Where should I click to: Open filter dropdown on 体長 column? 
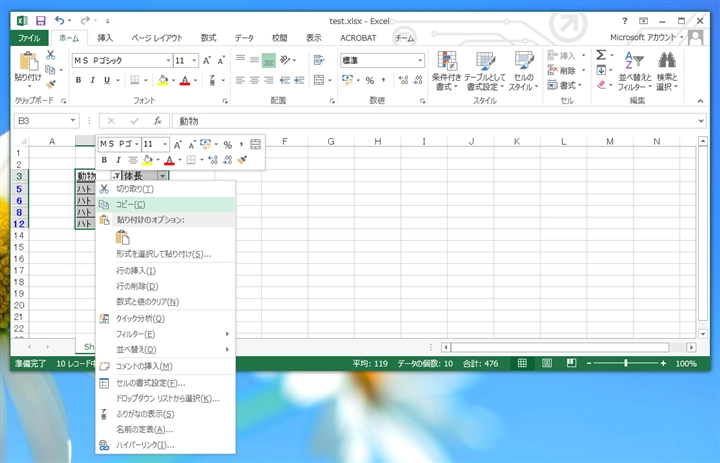[x=162, y=176]
